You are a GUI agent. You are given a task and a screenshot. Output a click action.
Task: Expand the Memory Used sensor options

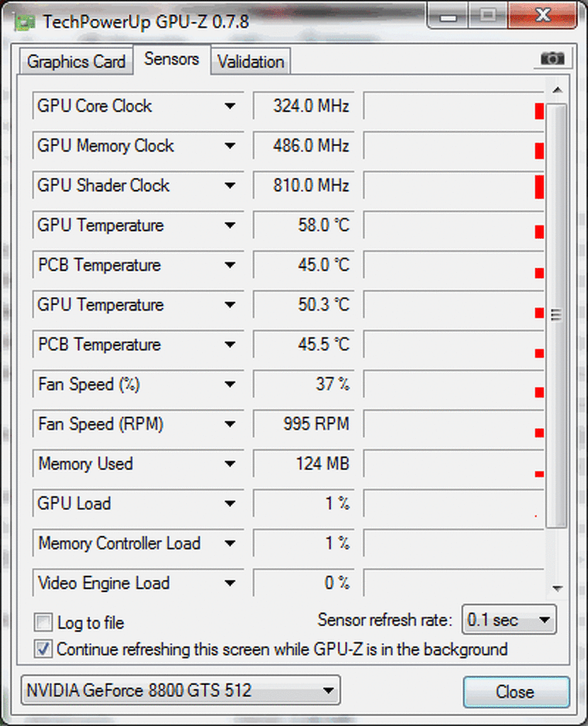tap(230, 464)
